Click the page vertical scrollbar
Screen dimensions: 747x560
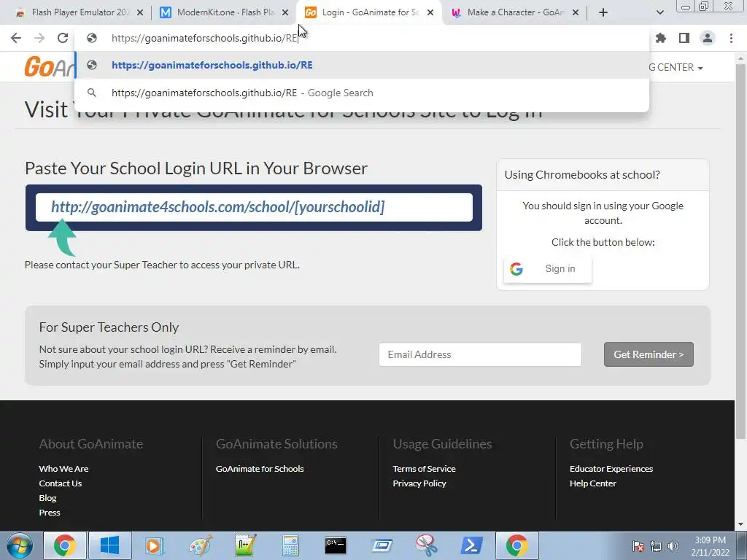click(740, 252)
